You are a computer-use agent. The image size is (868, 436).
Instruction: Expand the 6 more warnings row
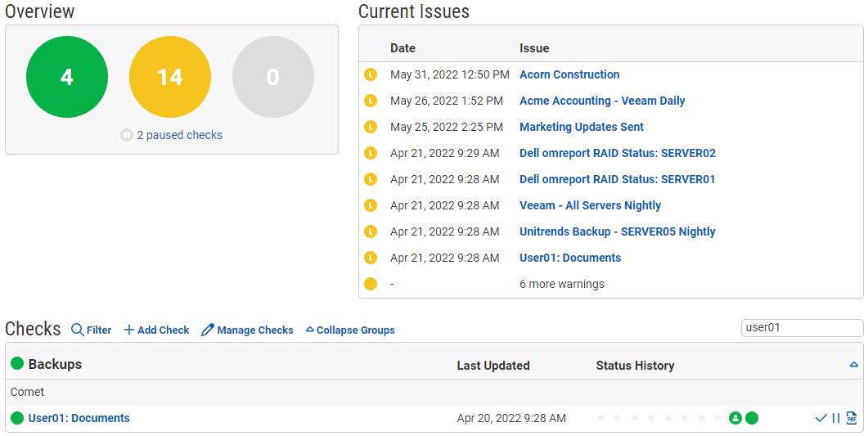[x=561, y=284]
